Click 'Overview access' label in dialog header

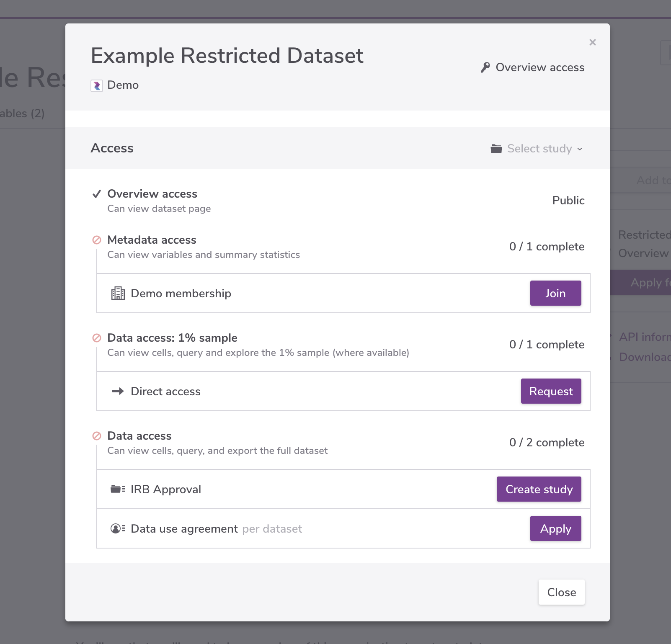540,67
